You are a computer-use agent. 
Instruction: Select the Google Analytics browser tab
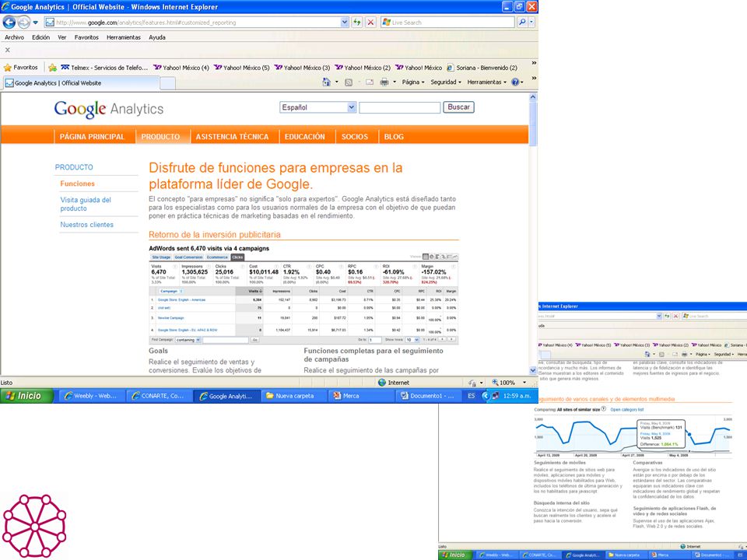click(x=81, y=83)
